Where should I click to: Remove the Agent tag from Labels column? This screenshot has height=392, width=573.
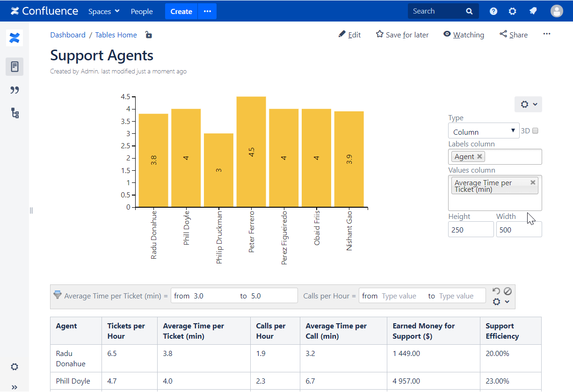tap(479, 157)
